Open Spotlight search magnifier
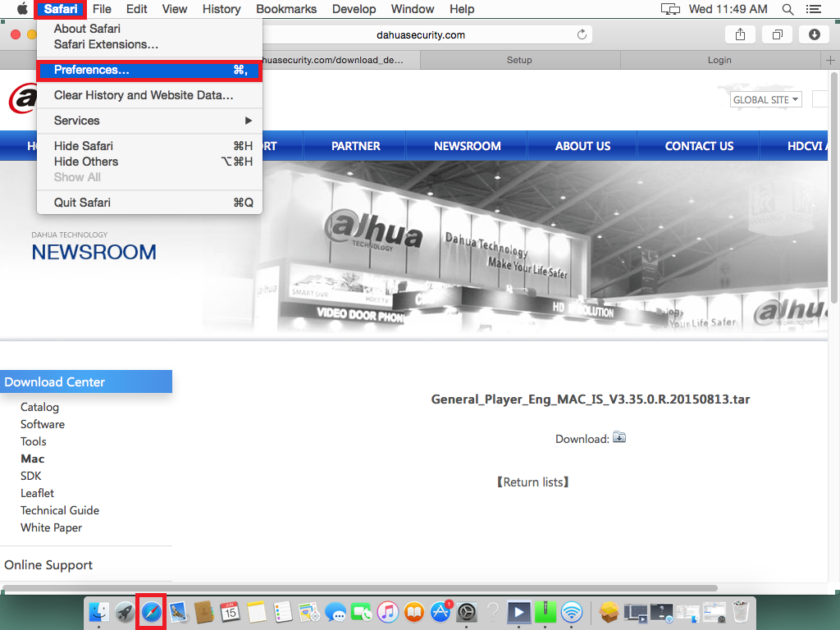The image size is (840, 630). (x=787, y=9)
